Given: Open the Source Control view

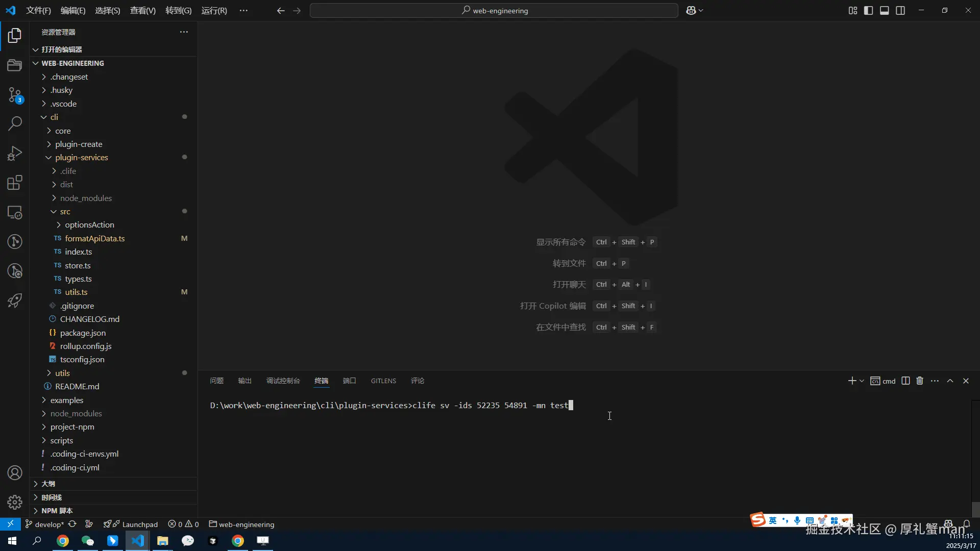Looking at the screenshot, I should pos(15,95).
